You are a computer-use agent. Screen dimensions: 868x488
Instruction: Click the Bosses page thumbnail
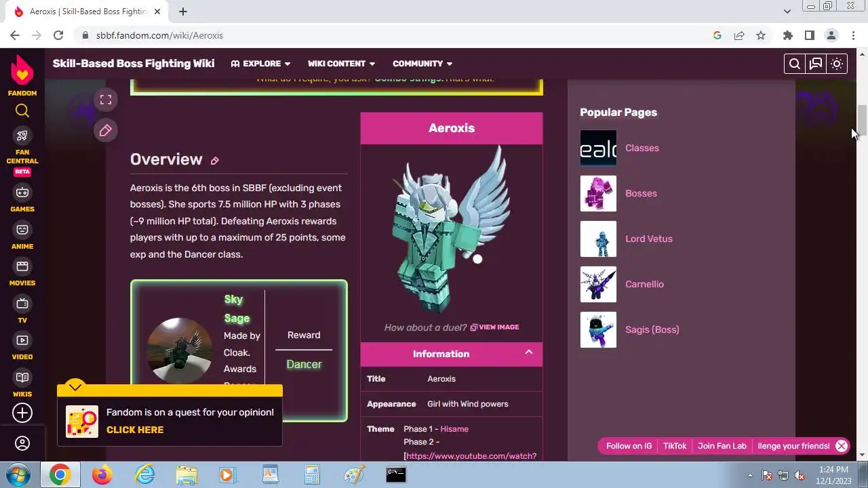coord(598,193)
